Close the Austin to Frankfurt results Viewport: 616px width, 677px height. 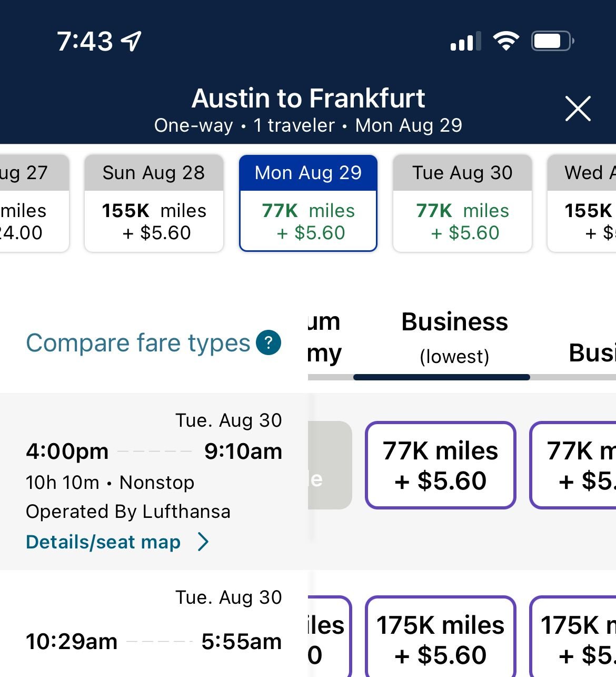(578, 109)
